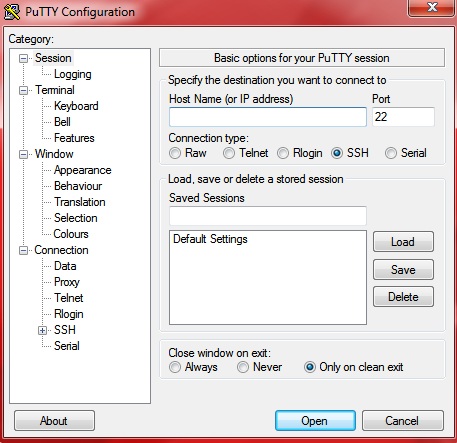
Task: Collapse the Session tree node
Action: click(23, 59)
